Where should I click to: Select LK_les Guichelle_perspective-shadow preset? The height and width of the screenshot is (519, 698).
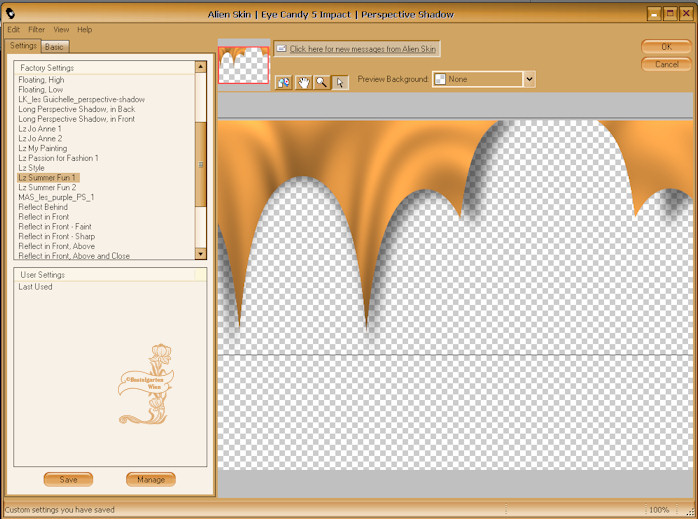pos(81,99)
